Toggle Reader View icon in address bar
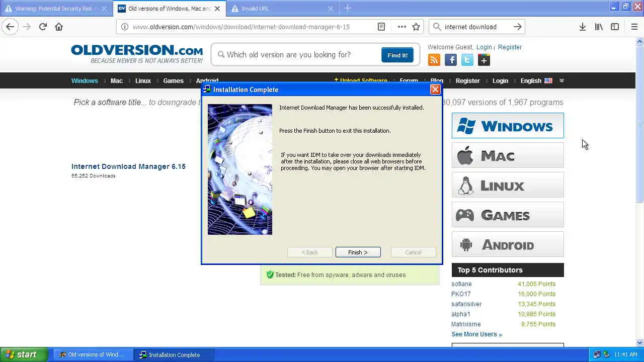The width and height of the screenshot is (644, 362). point(381,27)
